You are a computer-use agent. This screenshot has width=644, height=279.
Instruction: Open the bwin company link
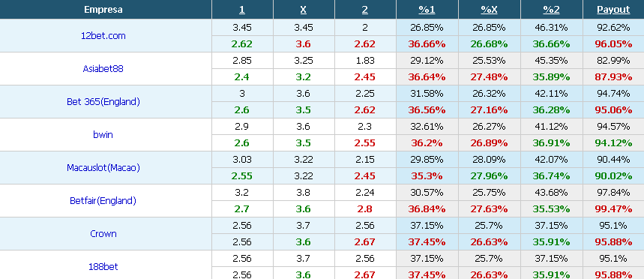(103, 134)
